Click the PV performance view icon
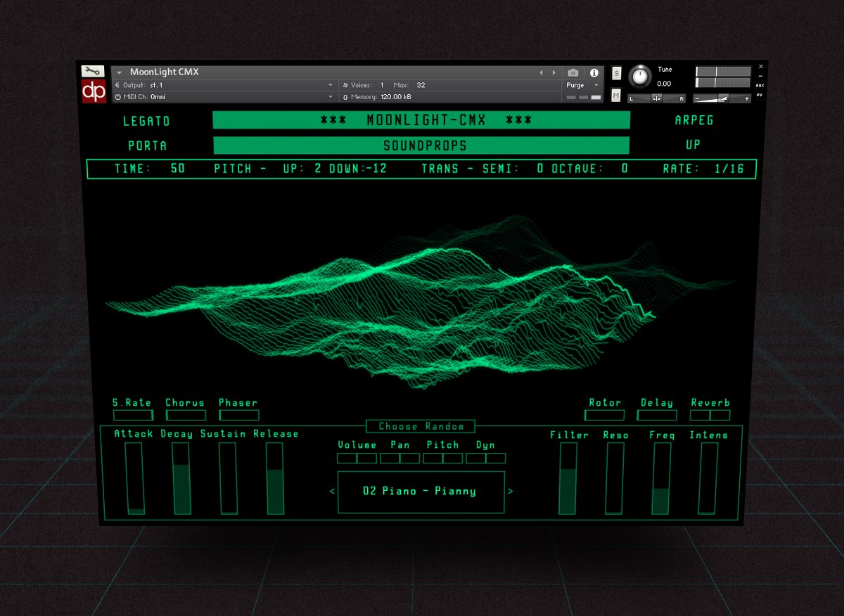 click(760, 96)
